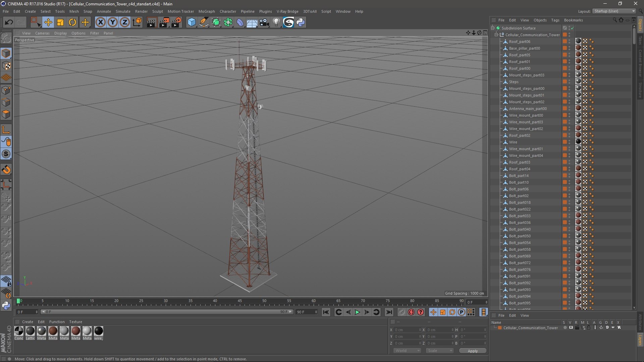Click the X position input field
Image resolution: width=644 pixels, height=362 pixels.
407,330
